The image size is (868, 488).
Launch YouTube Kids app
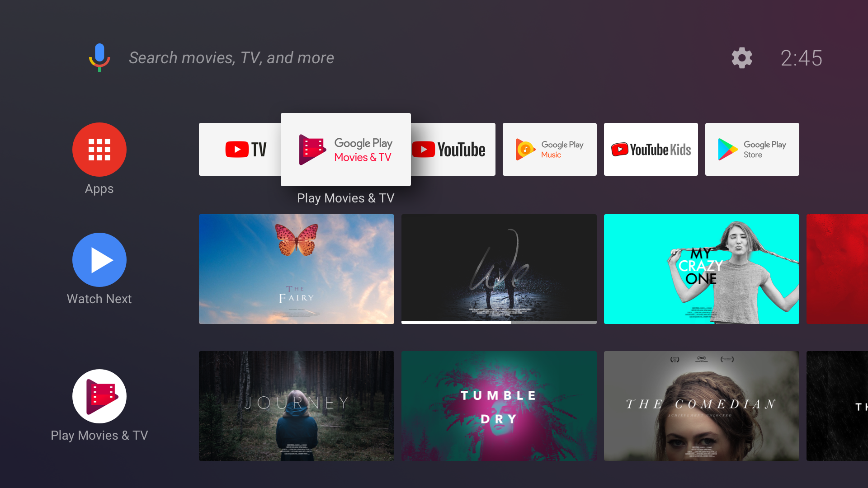pyautogui.click(x=651, y=150)
